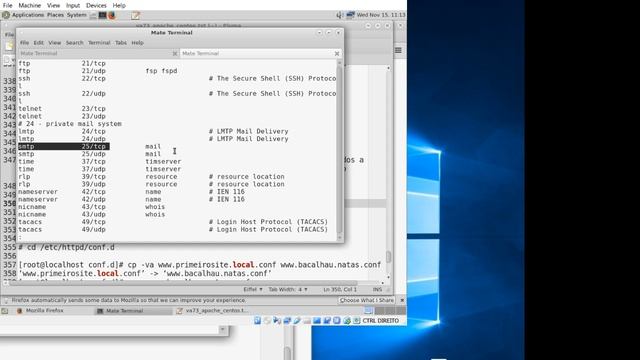Viewport: 640px width, 360px height.
Task: Click the terminal vertical scrollbar
Action: pyautogui.click(x=339, y=149)
